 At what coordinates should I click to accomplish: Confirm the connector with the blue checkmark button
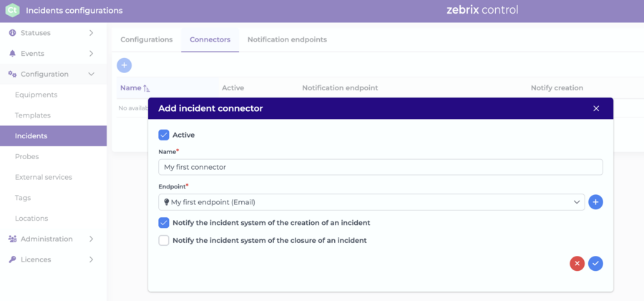(x=595, y=264)
